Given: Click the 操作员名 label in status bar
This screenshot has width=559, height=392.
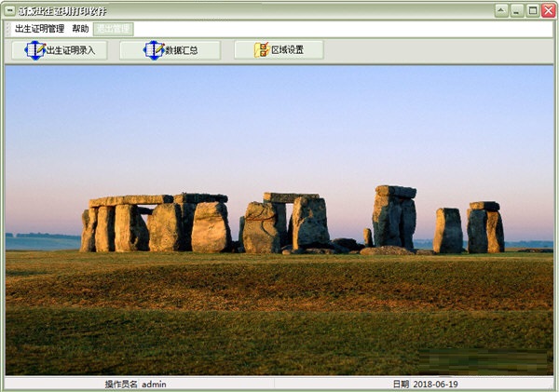Looking at the screenshot, I should pos(121,385).
